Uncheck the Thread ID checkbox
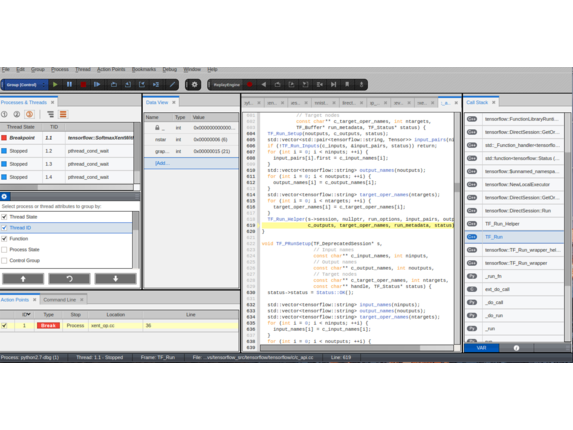The height and width of the screenshot is (430, 573). tap(4, 228)
